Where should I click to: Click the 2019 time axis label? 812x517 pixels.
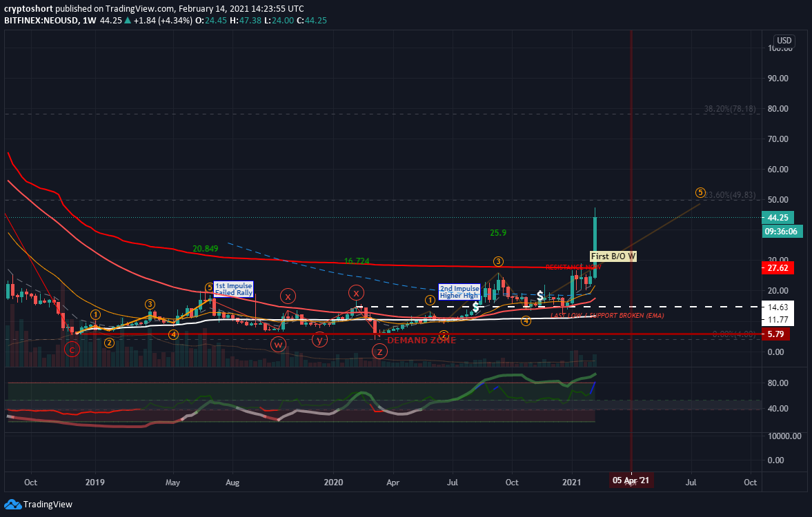coord(95,483)
